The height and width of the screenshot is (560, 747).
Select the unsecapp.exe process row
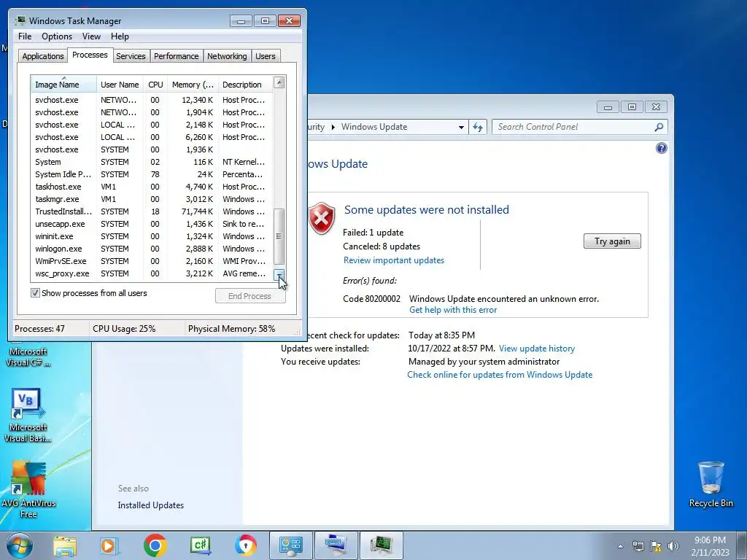[152, 224]
